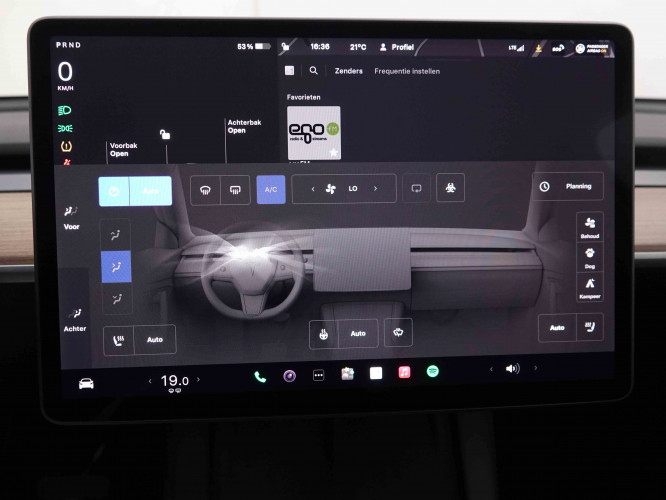Launch Spotify from the bottom bar

(x=433, y=372)
